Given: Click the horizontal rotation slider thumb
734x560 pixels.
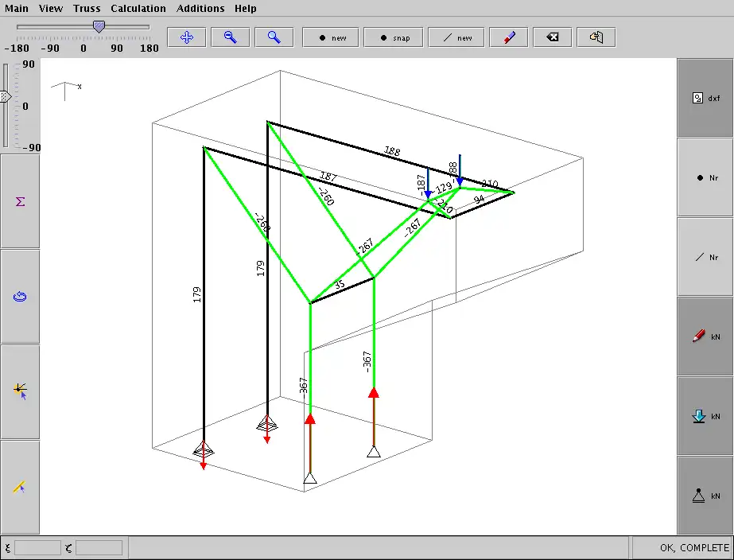Looking at the screenshot, I should point(99,27).
